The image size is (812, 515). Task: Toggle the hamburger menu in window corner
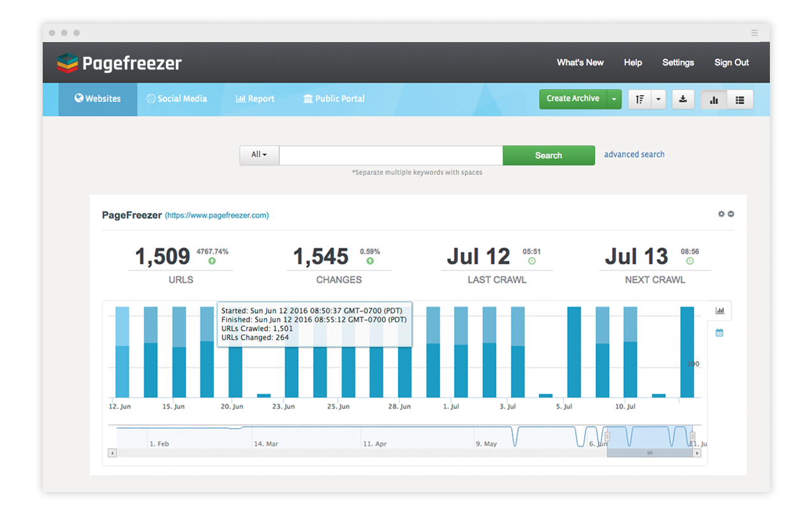pos(753,33)
